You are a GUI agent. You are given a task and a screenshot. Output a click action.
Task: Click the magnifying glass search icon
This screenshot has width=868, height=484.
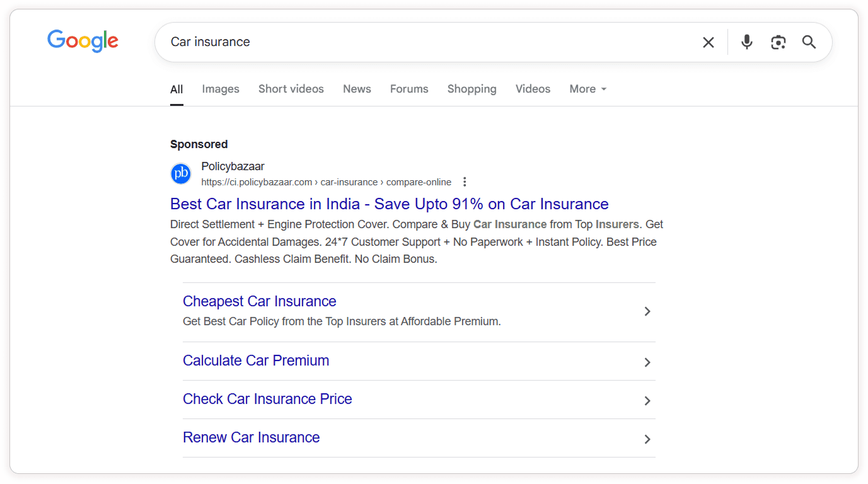click(809, 42)
